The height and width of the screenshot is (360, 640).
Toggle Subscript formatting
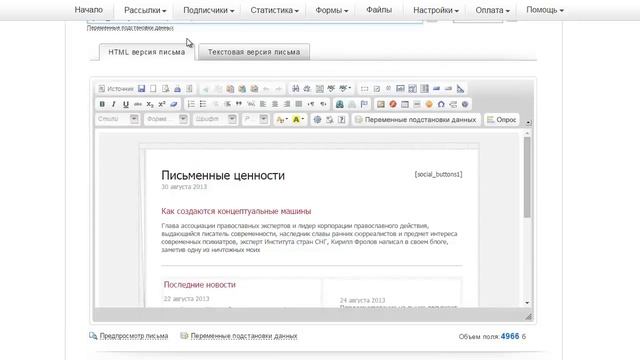click(150, 104)
